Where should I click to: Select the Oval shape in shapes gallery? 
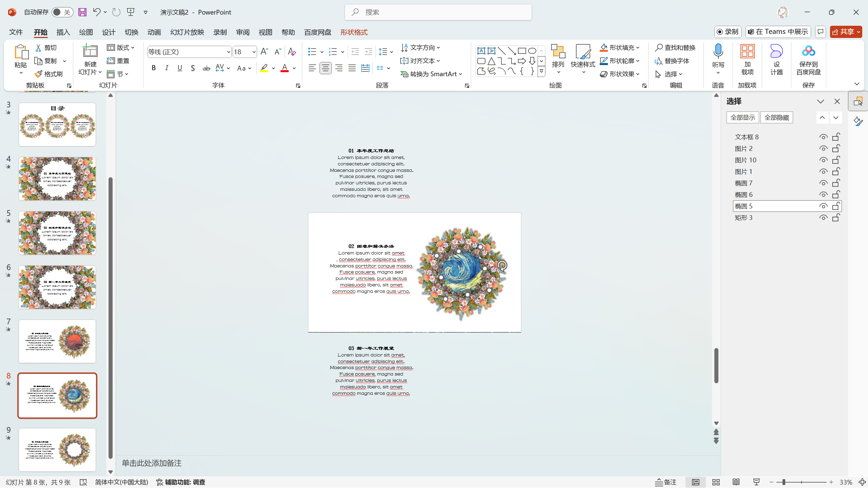point(532,51)
